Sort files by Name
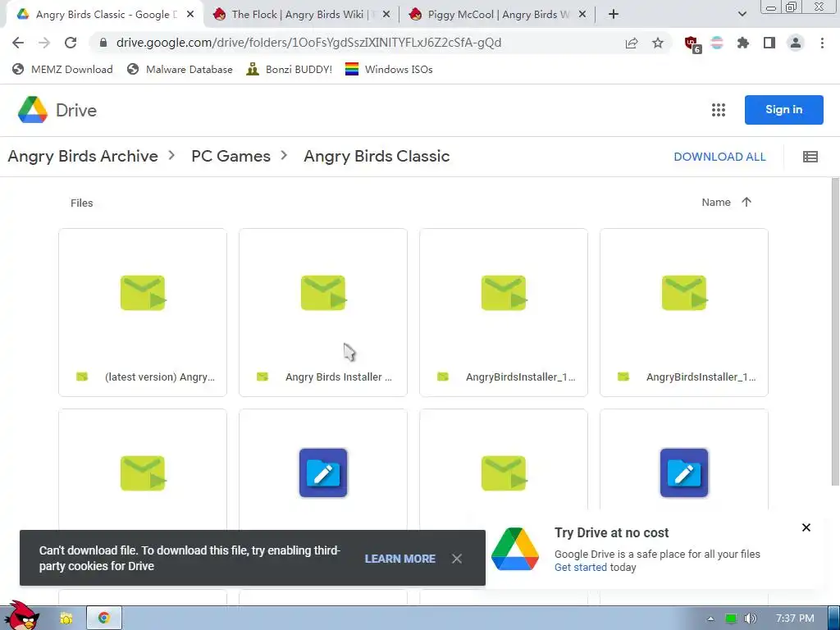The width and height of the screenshot is (840, 630). (716, 202)
